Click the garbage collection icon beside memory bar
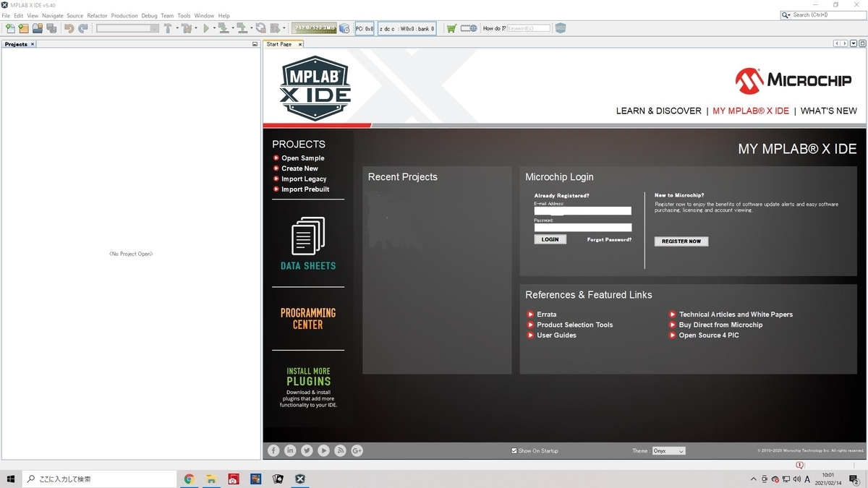 click(344, 28)
